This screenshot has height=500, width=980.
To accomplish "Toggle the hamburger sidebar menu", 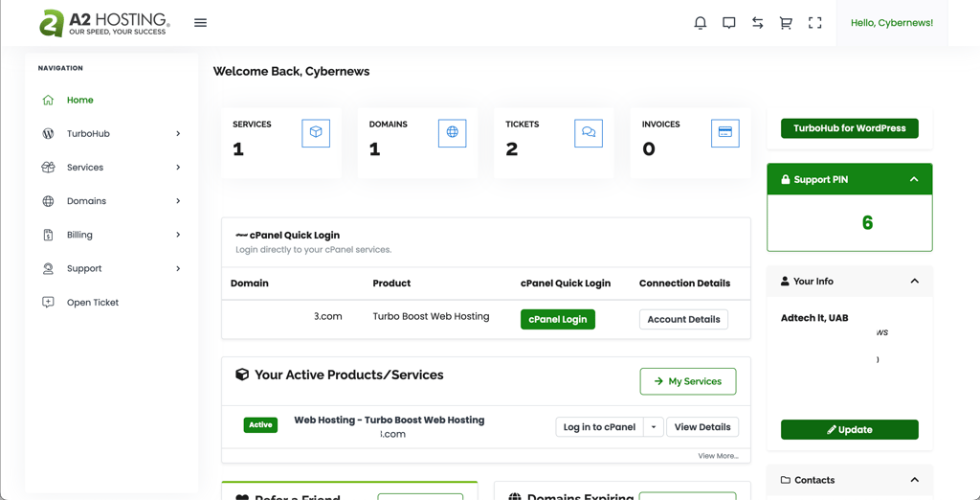I will pyautogui.click(x=200, y=23).
